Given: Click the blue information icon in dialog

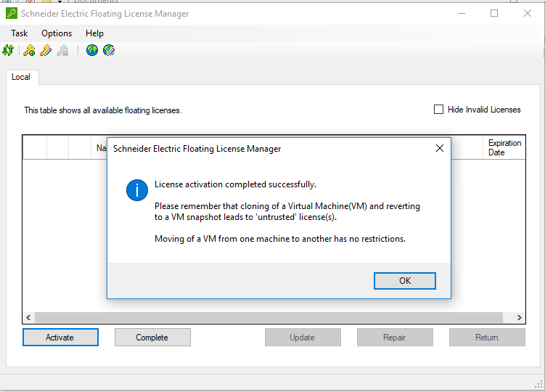Looking at the screenshot, I should [137, 190].
